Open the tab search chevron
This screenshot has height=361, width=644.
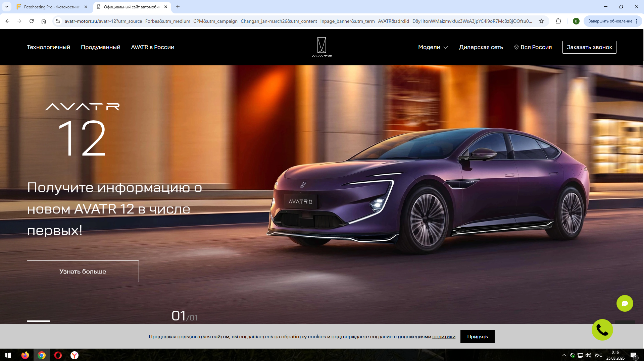[7, 7]
